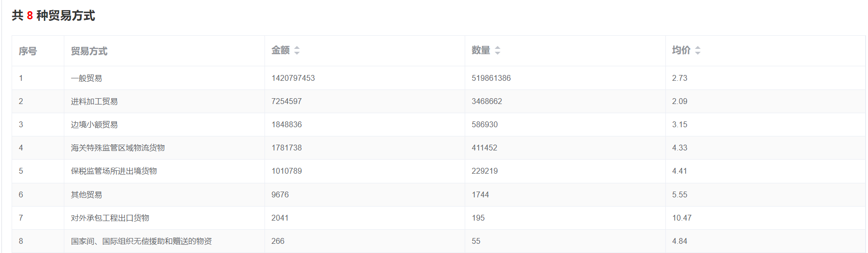This screenshot has width=868, height=253.
Task: Click quantity value 55
Action: pos(476,241)
